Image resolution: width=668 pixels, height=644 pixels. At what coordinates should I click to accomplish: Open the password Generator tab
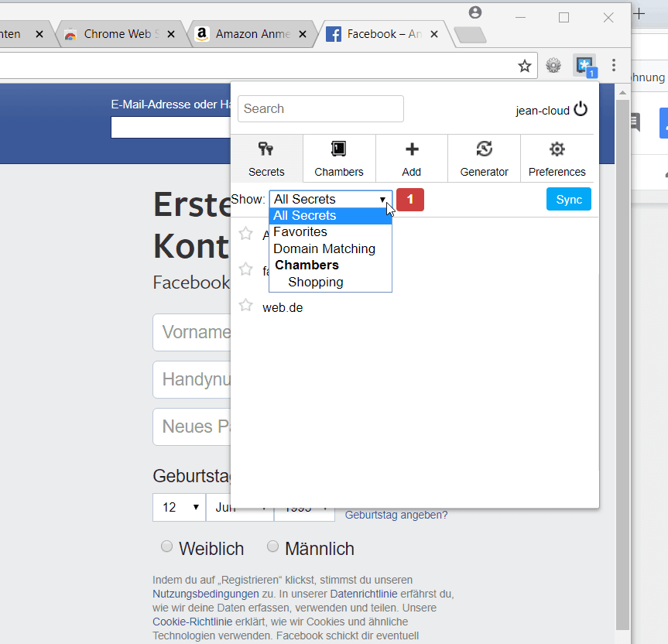point(484,159)
